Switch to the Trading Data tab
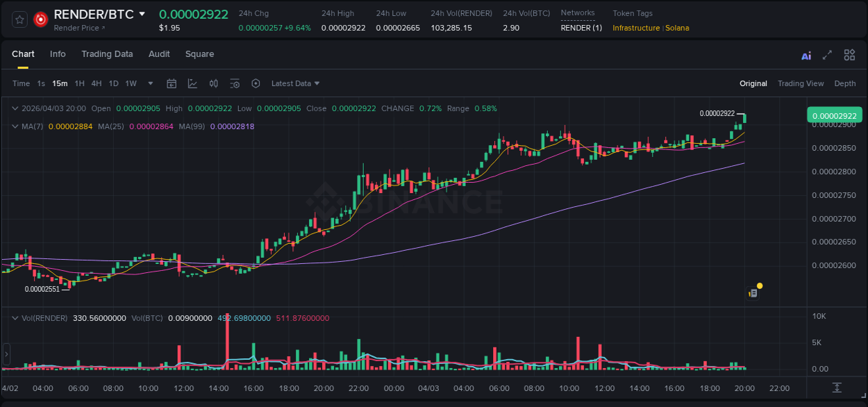 (107, 54)
